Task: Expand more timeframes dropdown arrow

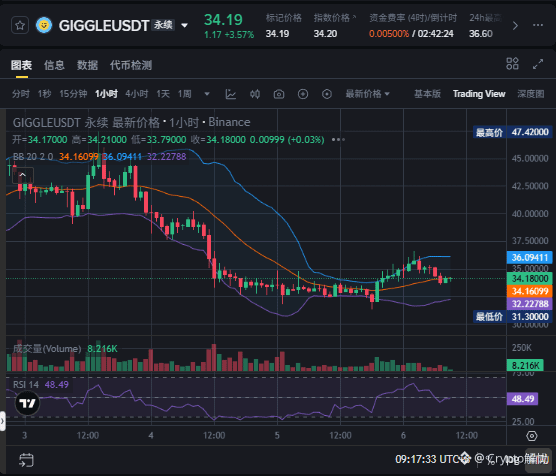Action: pos(207,94)
